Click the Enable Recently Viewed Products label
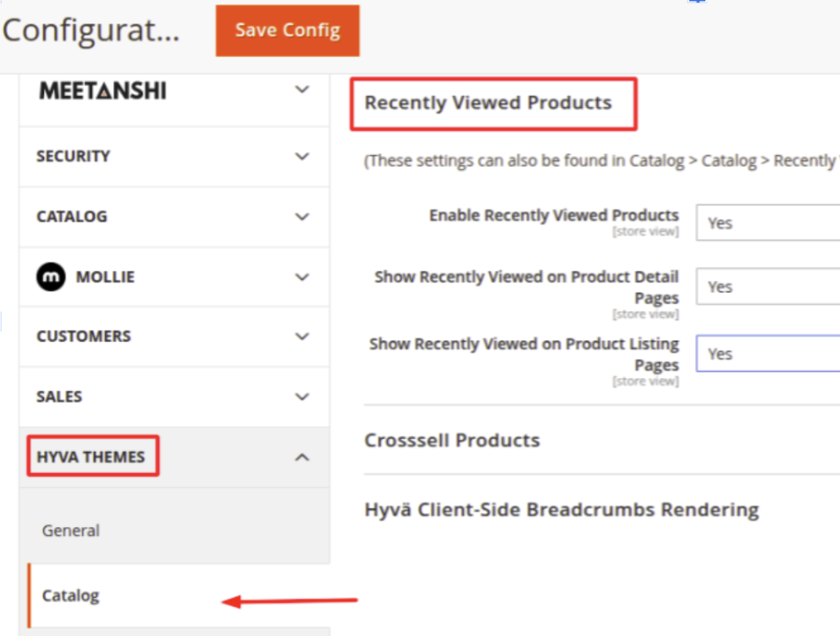The image size is (840, 636). [554, 215]
